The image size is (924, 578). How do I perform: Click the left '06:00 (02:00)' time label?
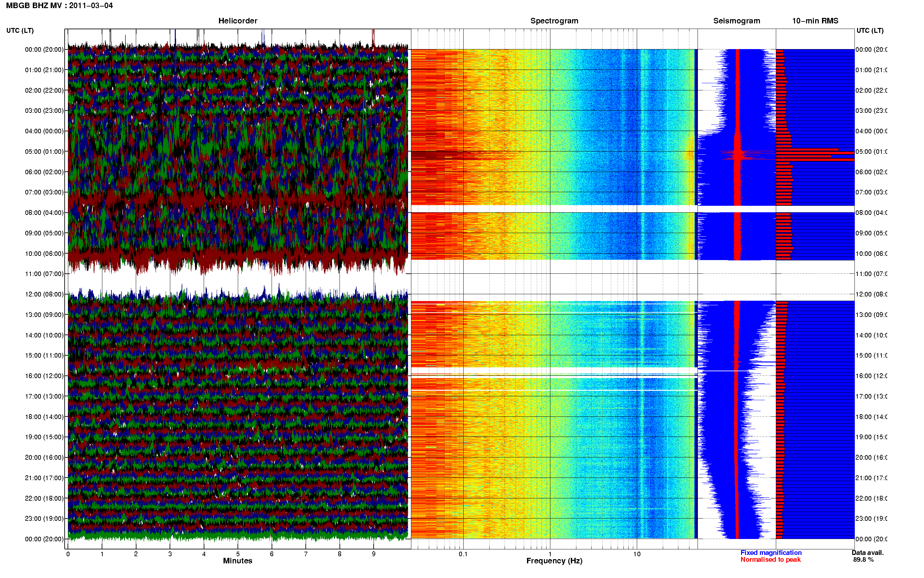(x=44, y=172)
